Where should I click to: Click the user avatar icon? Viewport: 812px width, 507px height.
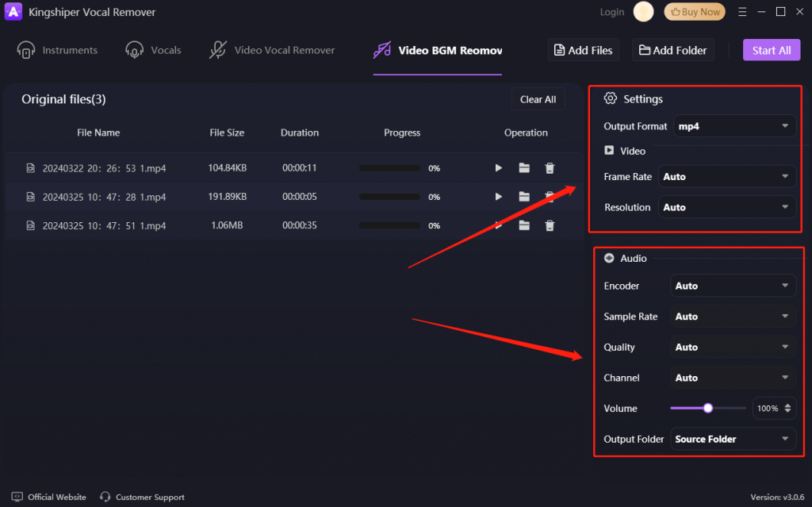[x=644, y=12]
